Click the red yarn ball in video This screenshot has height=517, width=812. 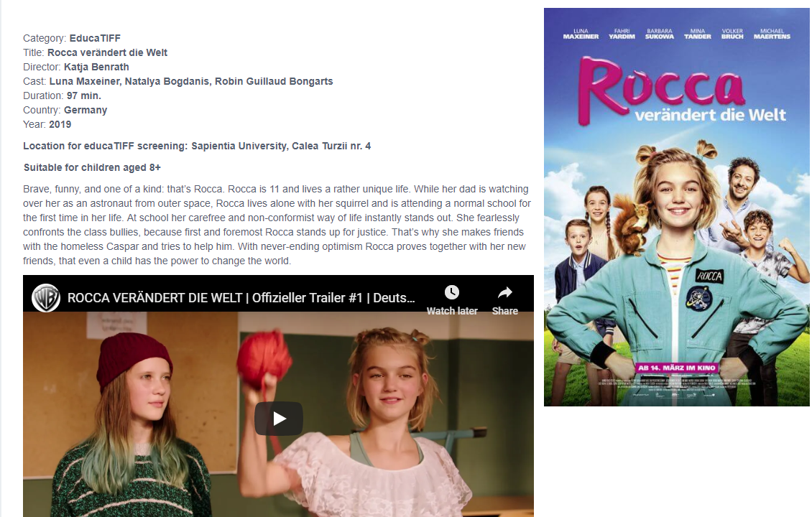point(264,358)
